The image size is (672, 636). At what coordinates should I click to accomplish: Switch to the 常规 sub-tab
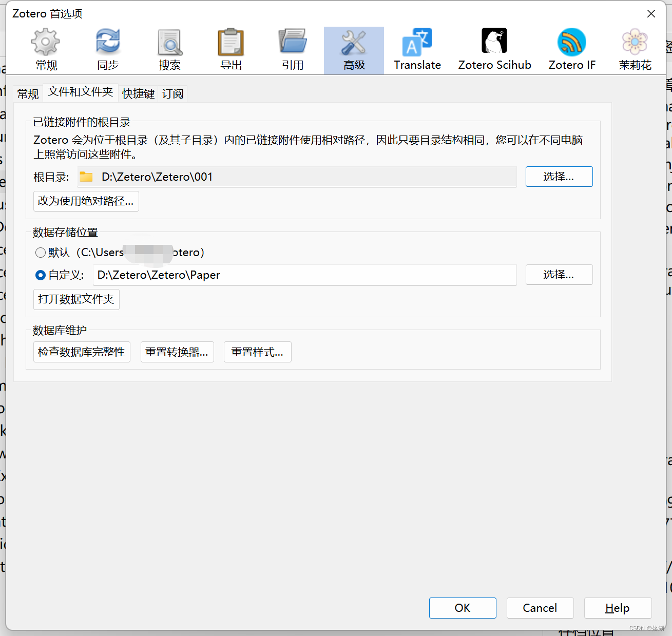coord(28,93)
